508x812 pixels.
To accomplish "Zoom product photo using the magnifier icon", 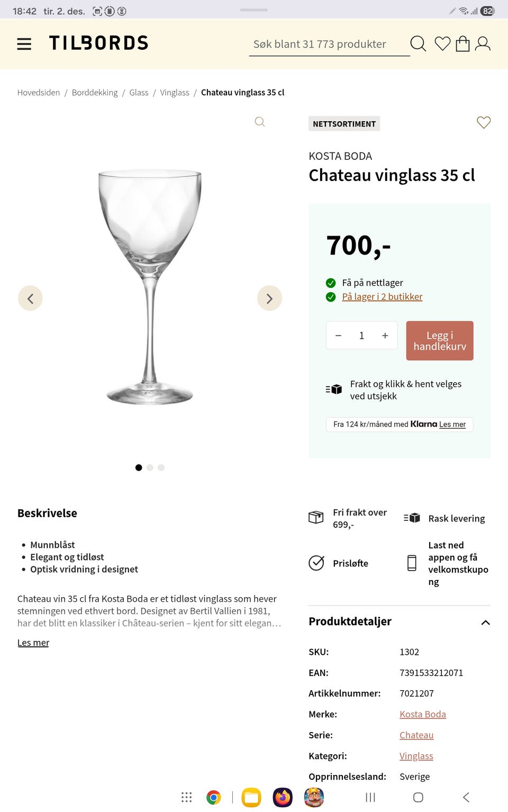I will pyautogui.click(x=259, y=122).
